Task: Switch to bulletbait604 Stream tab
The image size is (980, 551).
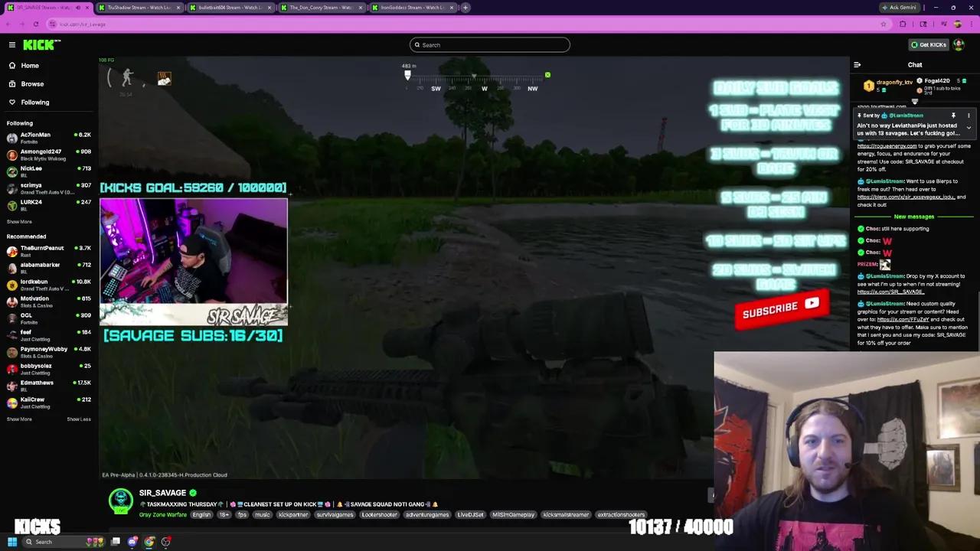Action: point(230,8)
